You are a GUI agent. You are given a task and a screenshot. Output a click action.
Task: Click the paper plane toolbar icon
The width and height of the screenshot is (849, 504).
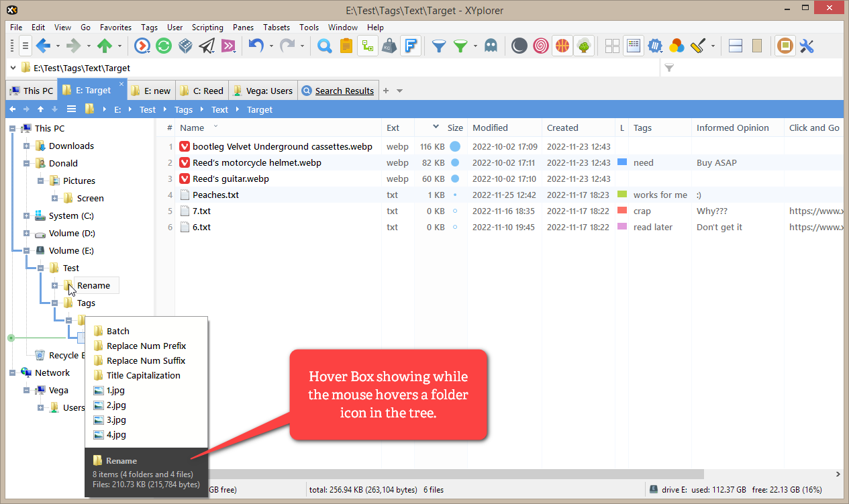pyautogui.click(x=207, y=46)
